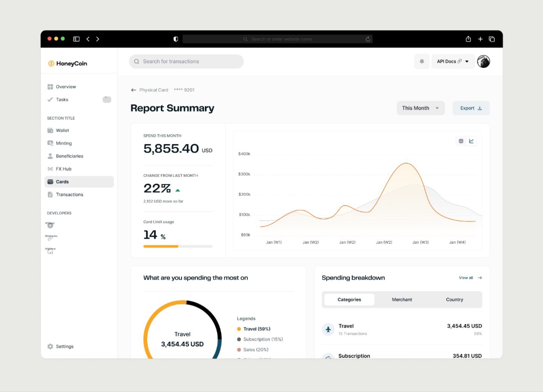Click the browser address bar

coord(277,39)
